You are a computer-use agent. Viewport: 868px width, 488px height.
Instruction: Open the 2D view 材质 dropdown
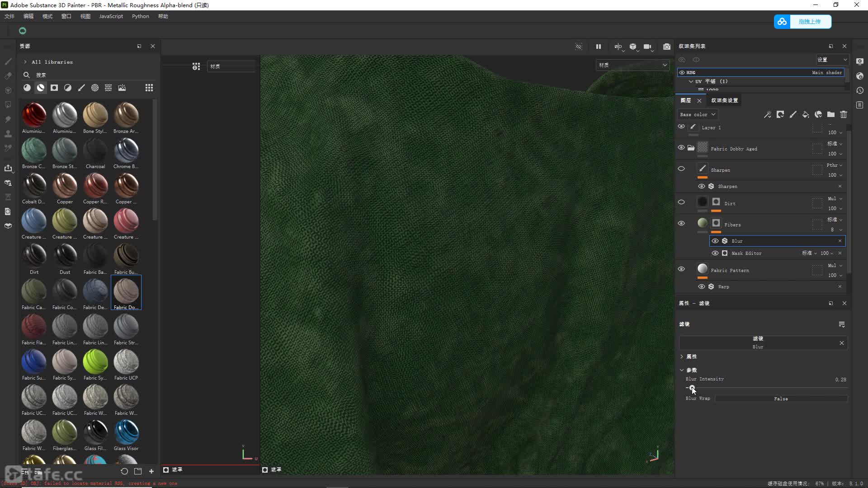pyautogui.click(x=231, y=66)
